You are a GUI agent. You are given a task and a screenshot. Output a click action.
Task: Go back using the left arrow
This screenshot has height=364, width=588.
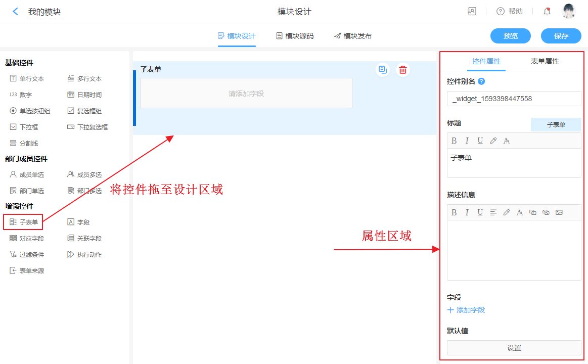[x=15, y=12]
